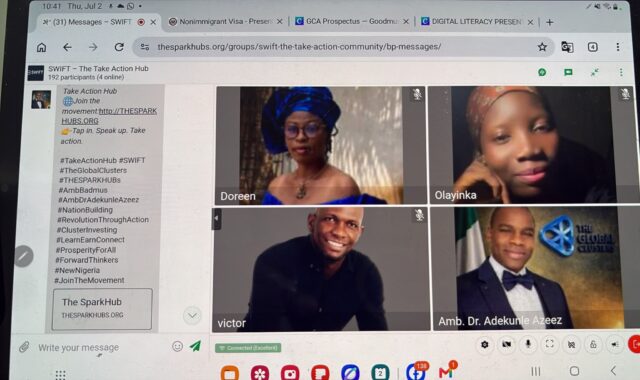Close the Nonimmigrant Visa tab
Screen dimensions: 640x380
click(x=280, y=22)
